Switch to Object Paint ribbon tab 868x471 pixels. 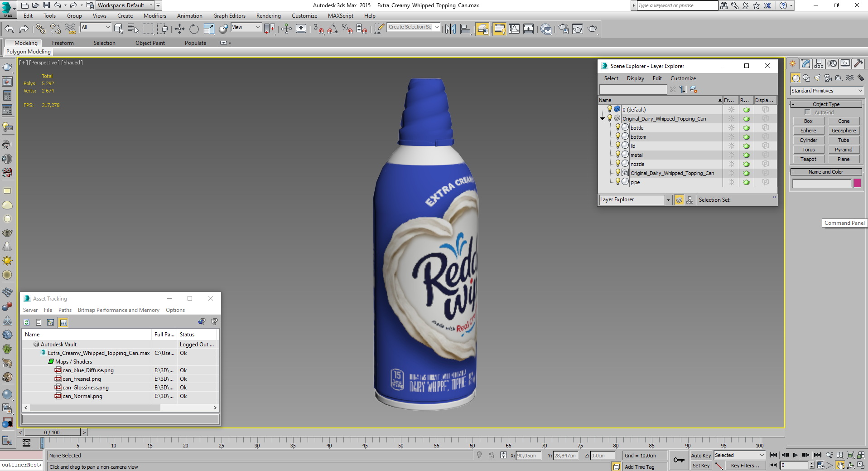click(x=150, y=43)
